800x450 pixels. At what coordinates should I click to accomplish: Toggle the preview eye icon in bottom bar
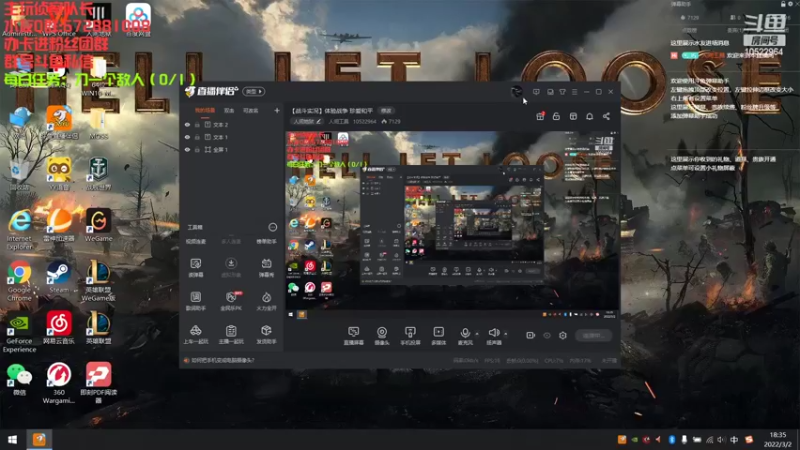(x=547, y=335)
